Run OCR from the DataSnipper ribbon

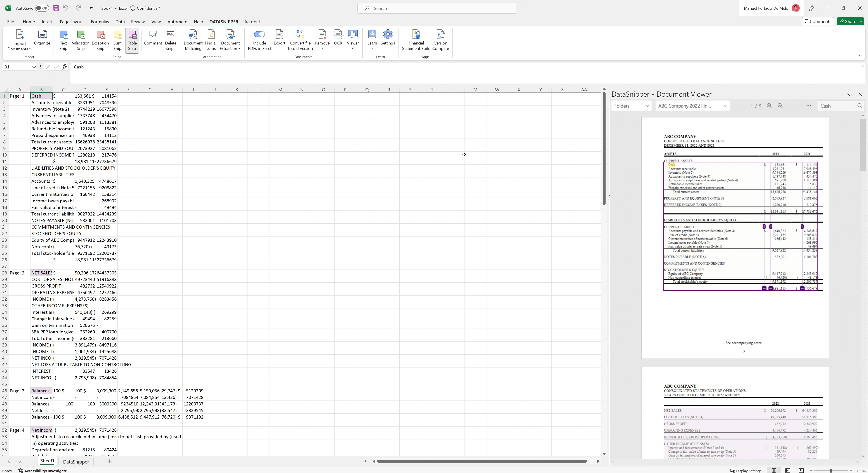(338, 40)
